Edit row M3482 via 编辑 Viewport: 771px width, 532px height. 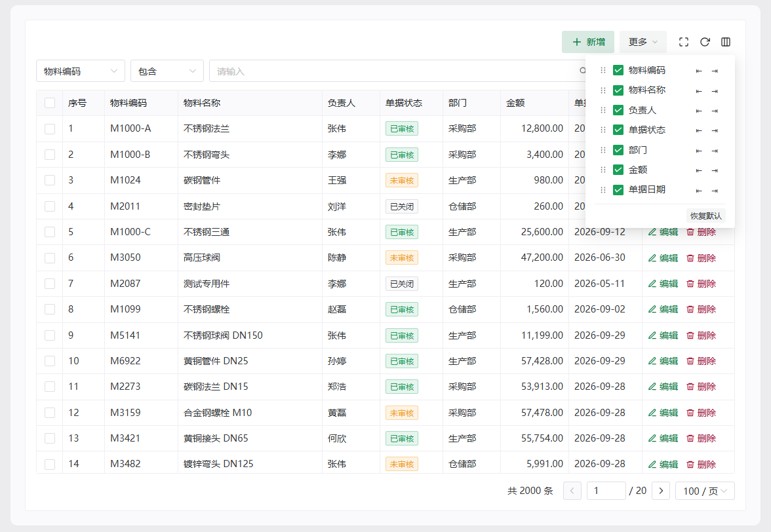[x=663, y=465]
